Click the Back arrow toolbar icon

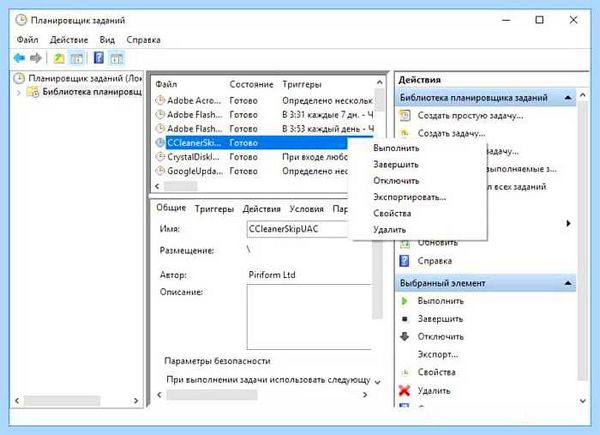19,58
